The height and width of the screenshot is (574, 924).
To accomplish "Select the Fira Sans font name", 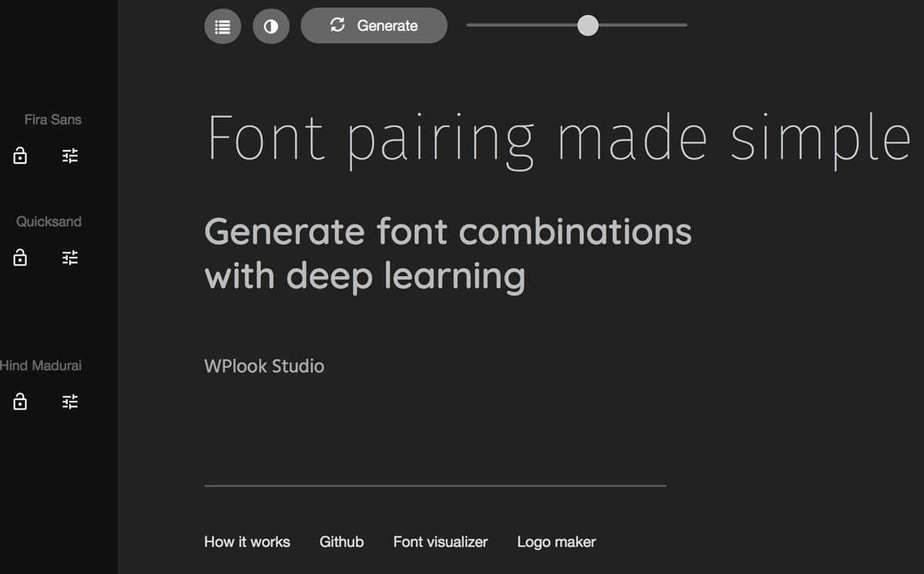I will pos(52,119).
